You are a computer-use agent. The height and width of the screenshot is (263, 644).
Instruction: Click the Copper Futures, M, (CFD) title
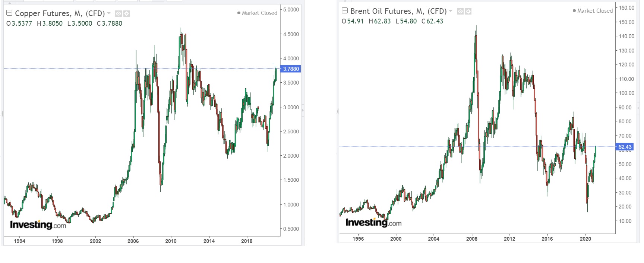tap(60, 13)
